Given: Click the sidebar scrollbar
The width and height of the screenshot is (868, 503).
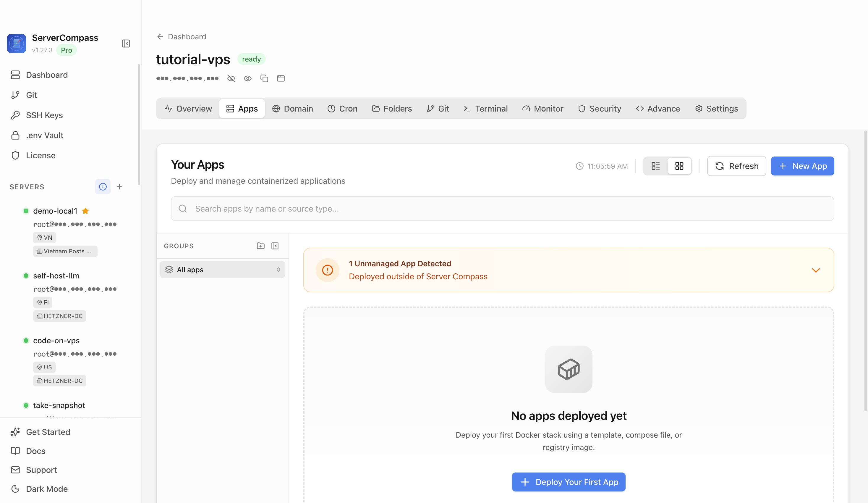Looking at the screenshot, I should pyautogui.click(x=139, y=125).
